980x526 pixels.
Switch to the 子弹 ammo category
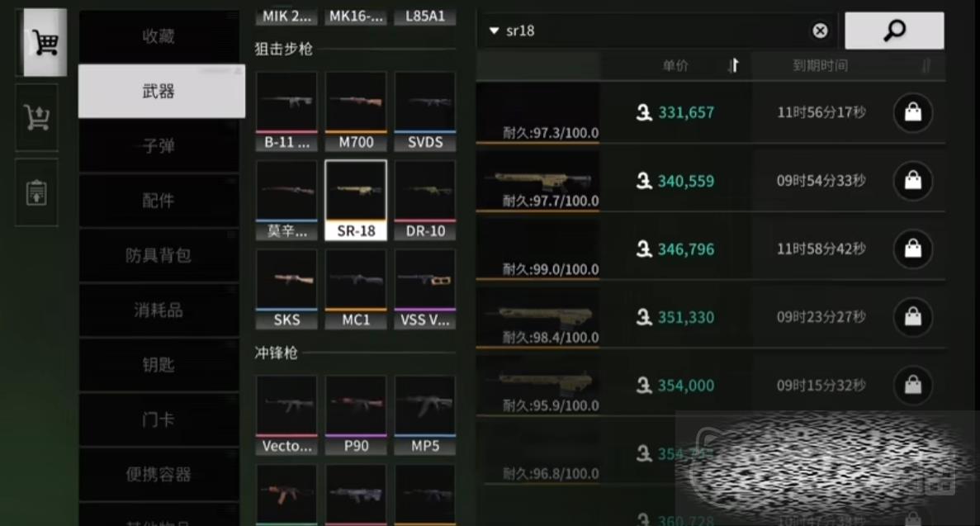(159, 145)
